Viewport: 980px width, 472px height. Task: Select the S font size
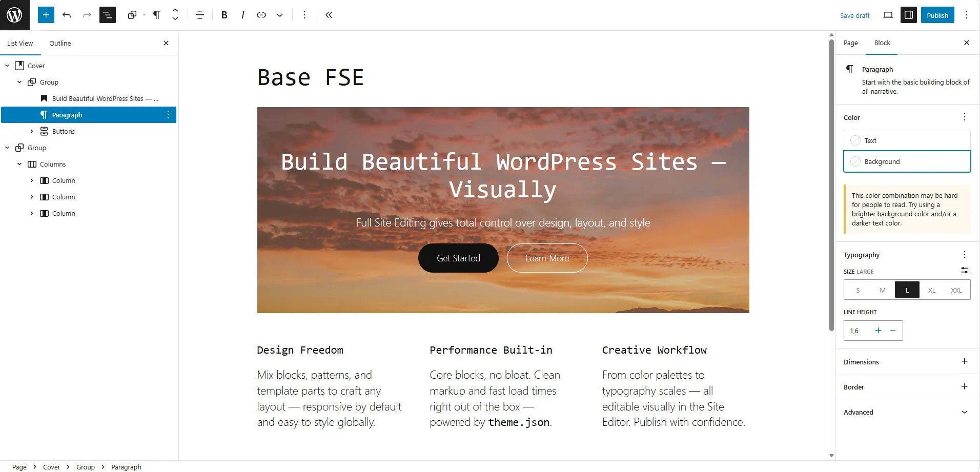[857, 290]
